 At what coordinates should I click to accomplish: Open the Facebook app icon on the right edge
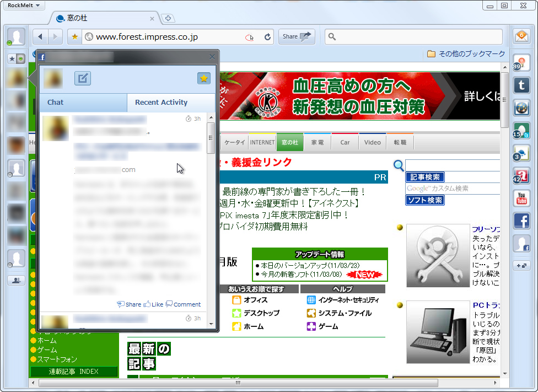coord(521,221)
